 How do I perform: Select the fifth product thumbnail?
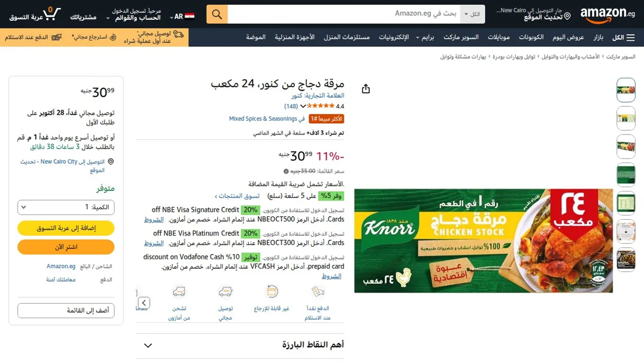(x=626, y=203)
